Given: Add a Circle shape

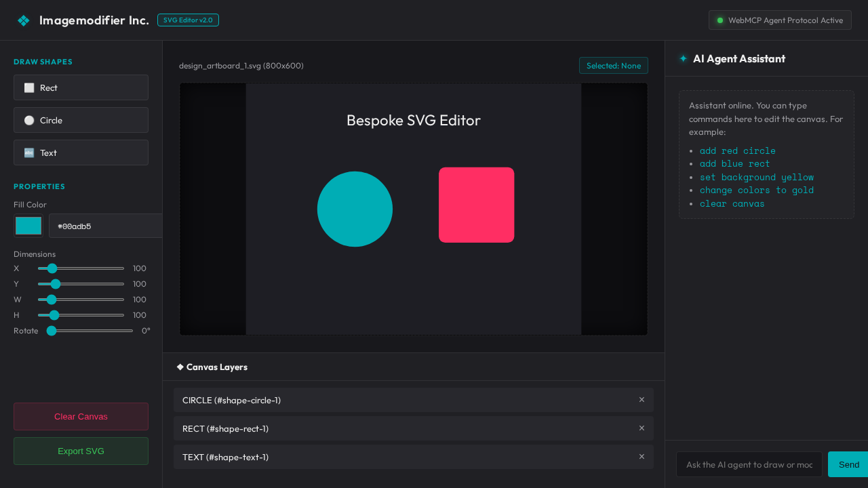Looking at the screenshot, I should 81,120.
